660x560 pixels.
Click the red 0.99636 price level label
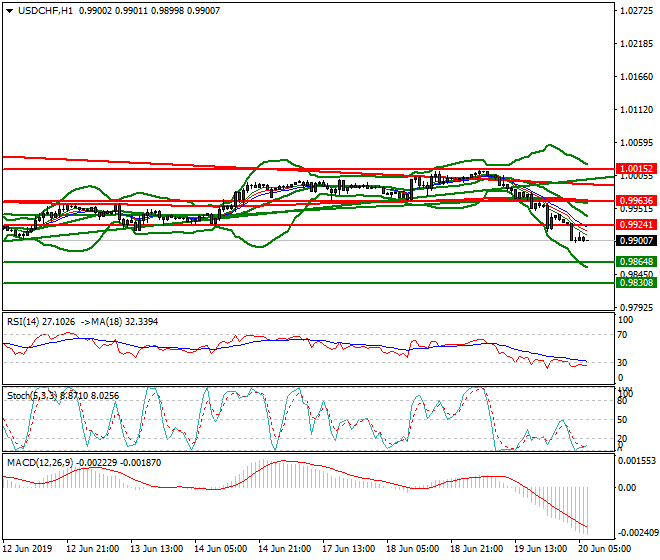[x=636, y=200]
